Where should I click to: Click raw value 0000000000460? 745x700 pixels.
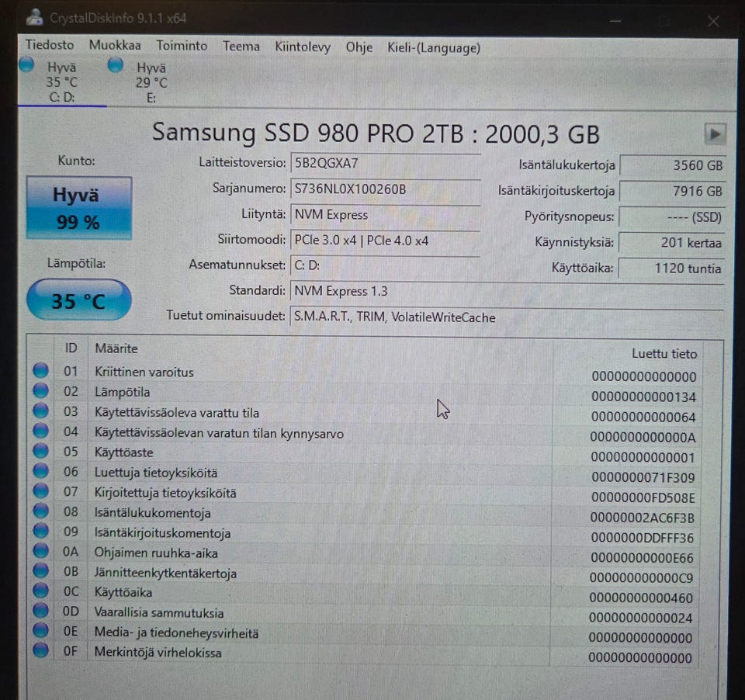(x=642, y=598)
